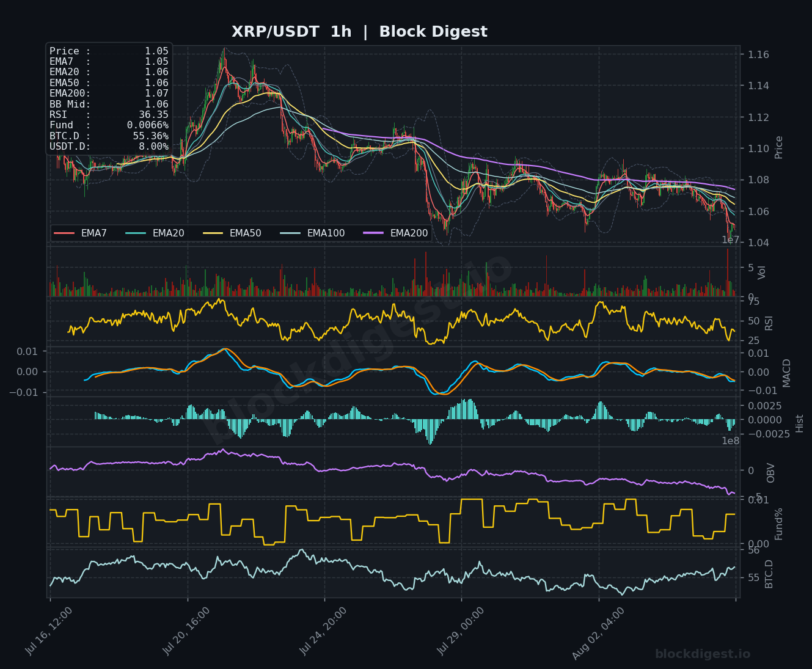This screenshot has height=669, width=812.
Task: Click the Price axis label
Action: click(x=778, y=147)
